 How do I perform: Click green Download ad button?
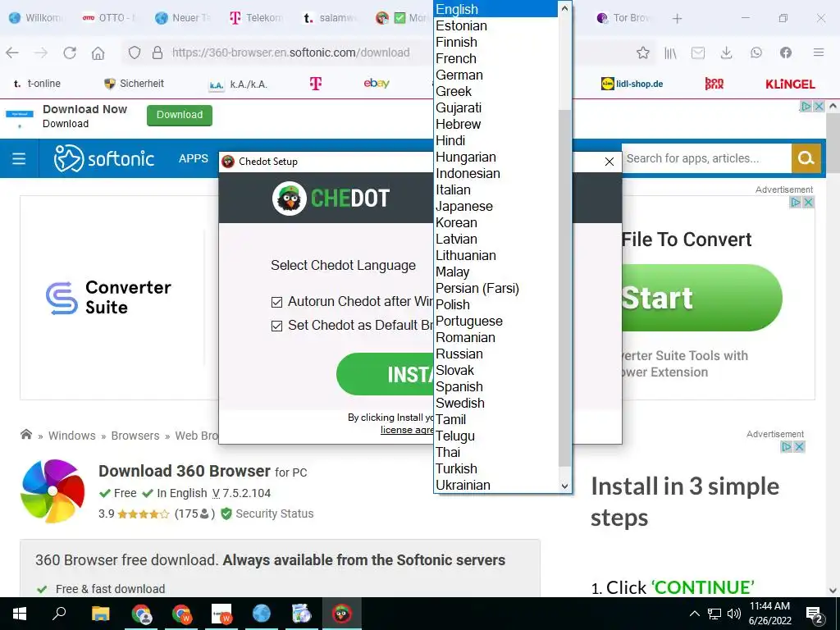180,115
